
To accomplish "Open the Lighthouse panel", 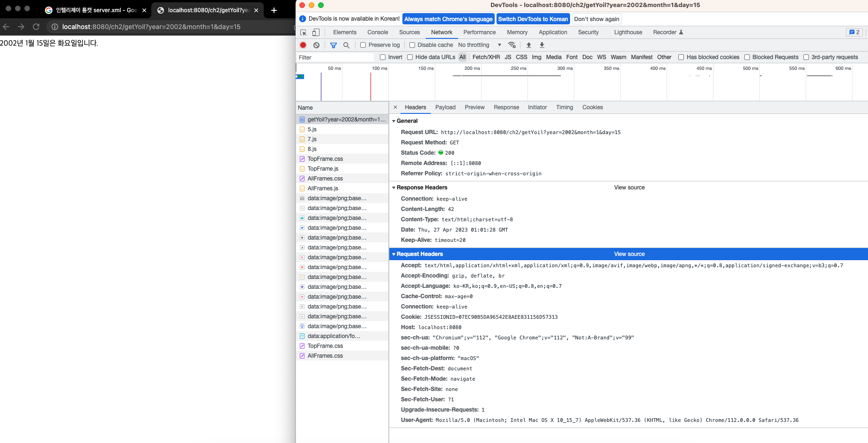I will pos(628,32).
